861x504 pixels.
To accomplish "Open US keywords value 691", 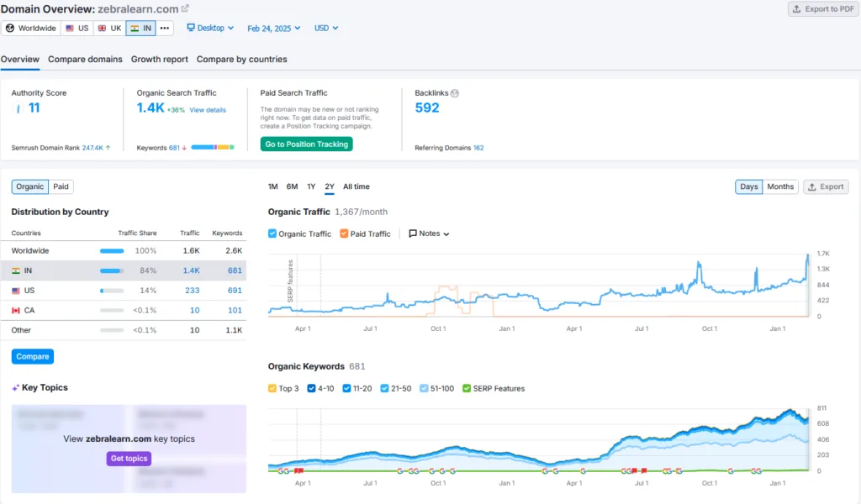I will click(235, 291).
